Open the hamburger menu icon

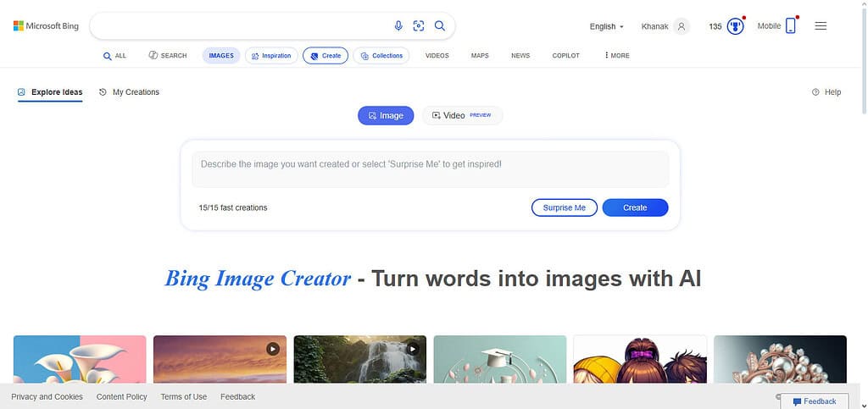[821, 26]
